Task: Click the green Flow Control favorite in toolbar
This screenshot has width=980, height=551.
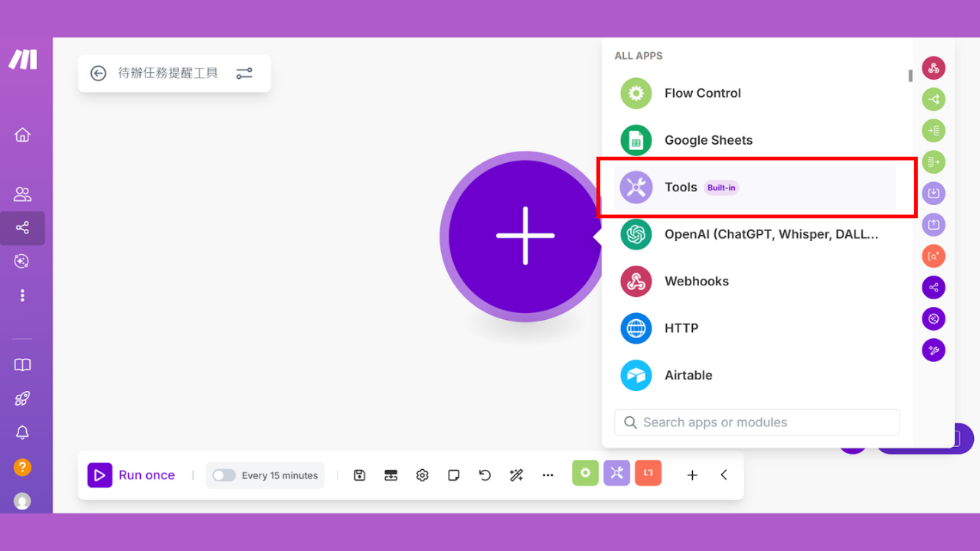Action: click(x=586, y=473)
